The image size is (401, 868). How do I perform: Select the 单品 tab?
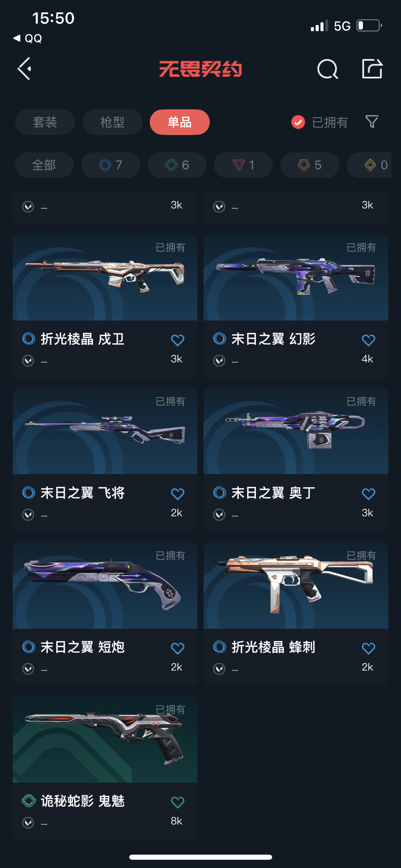tap(180, 122)
